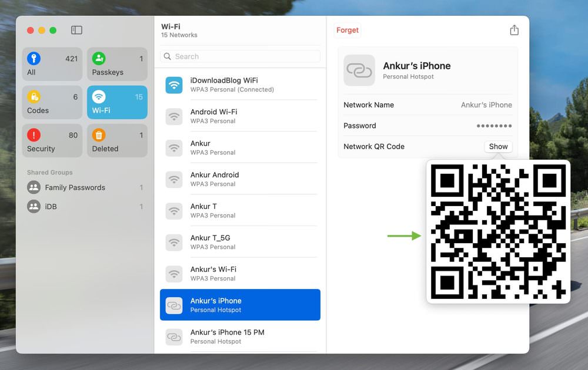The width and height of the screenshot is (588, 370).
Task: Show the Network QR Code
Action: click(498, 146)
